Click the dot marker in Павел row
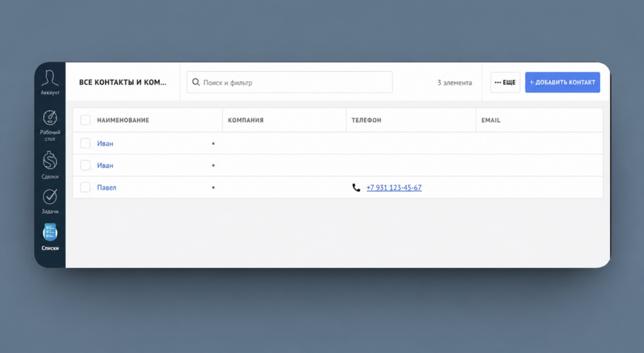 [213, 188]
